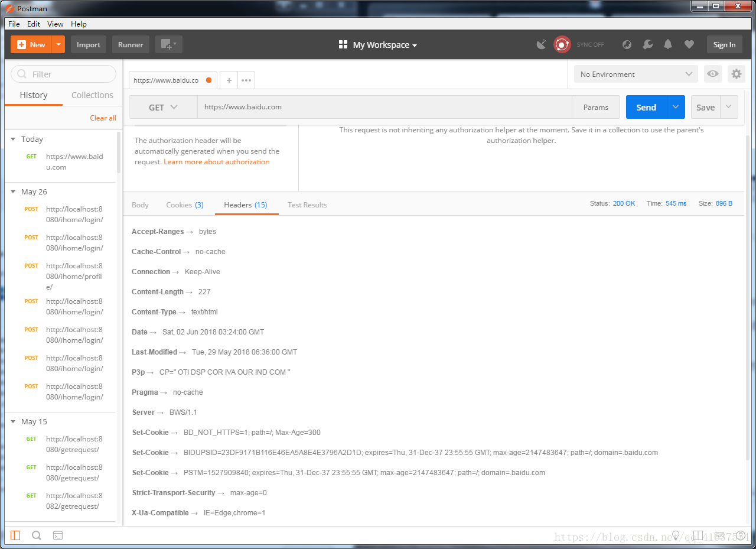
Task: Open the new window icon dropdown
Action: click(x=169, y=45)
